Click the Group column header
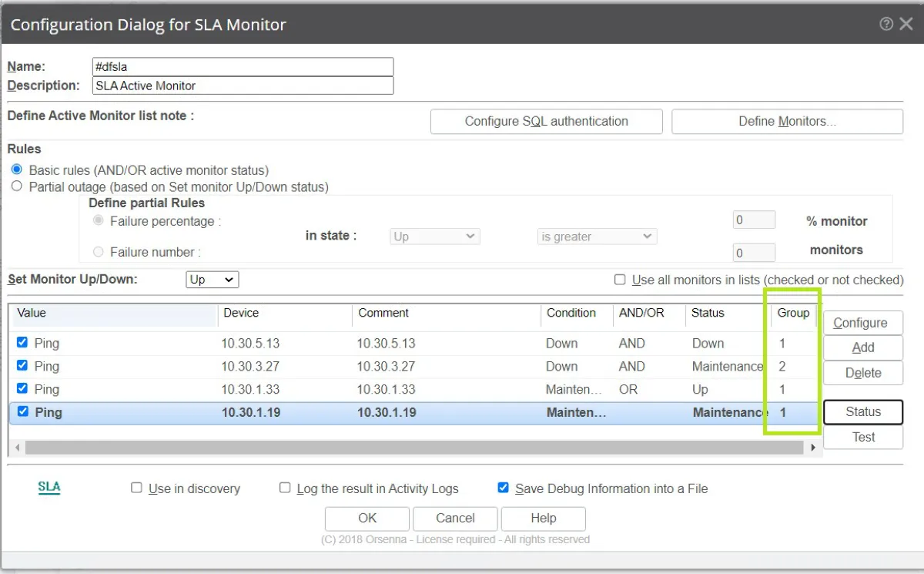Image resolution: width=924 pixels, height=574 pixels. tap(792, 313)
